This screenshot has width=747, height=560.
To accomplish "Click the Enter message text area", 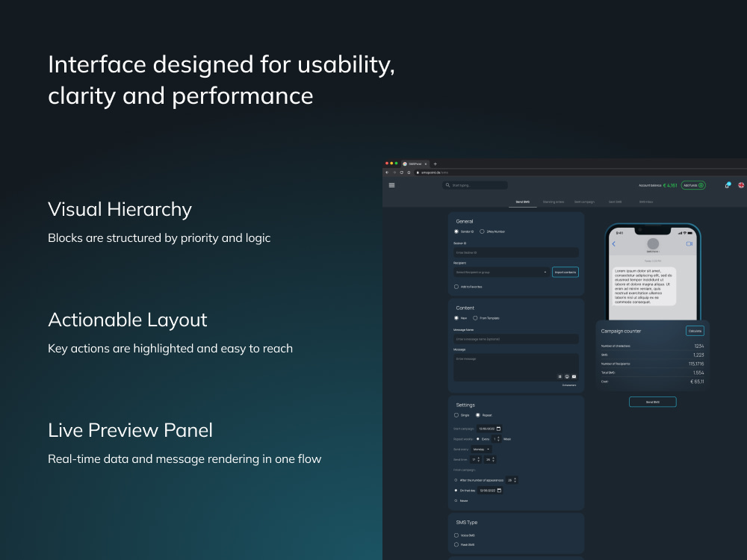I will (x=516, y=367).
